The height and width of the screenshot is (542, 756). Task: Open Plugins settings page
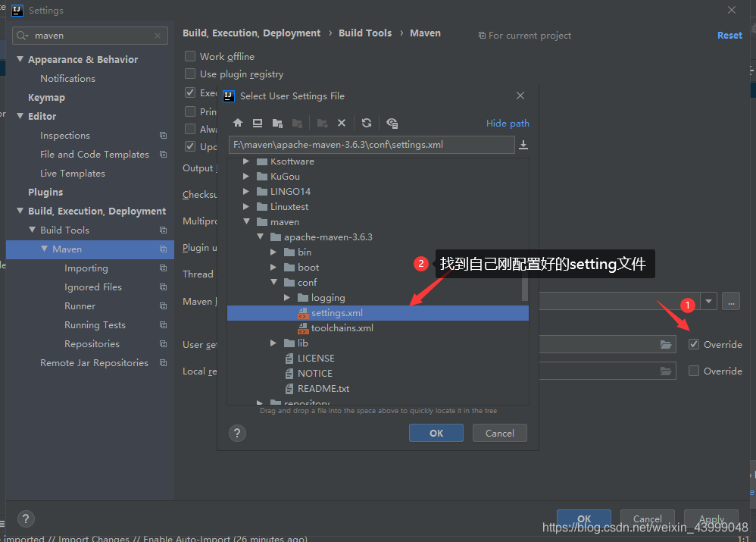45,192
